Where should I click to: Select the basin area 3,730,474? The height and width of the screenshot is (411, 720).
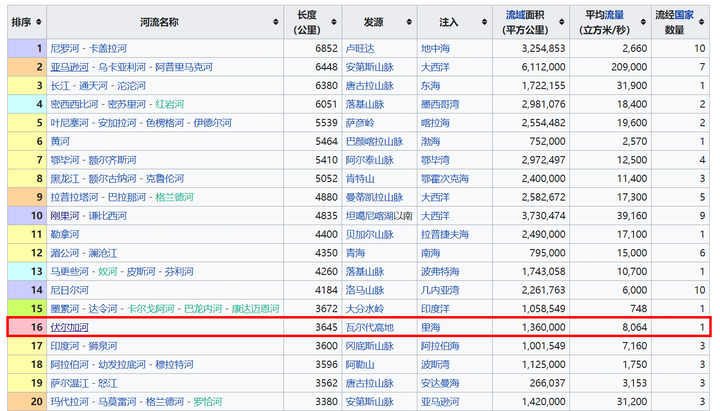(543, 216)
